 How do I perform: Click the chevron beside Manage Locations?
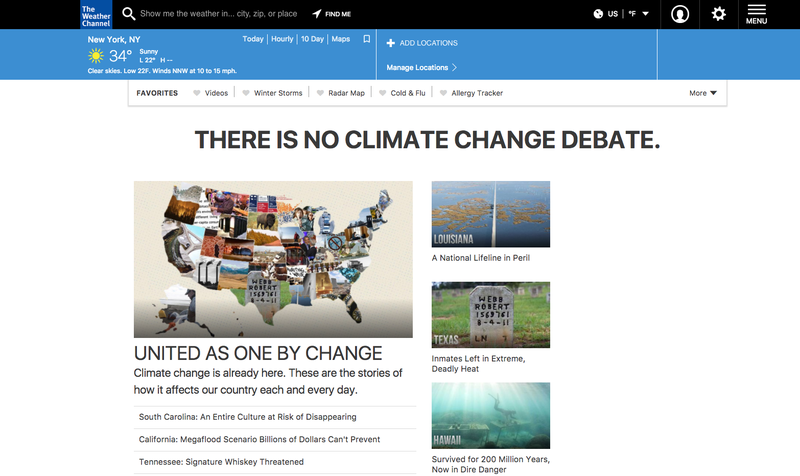tap(454, 67)
